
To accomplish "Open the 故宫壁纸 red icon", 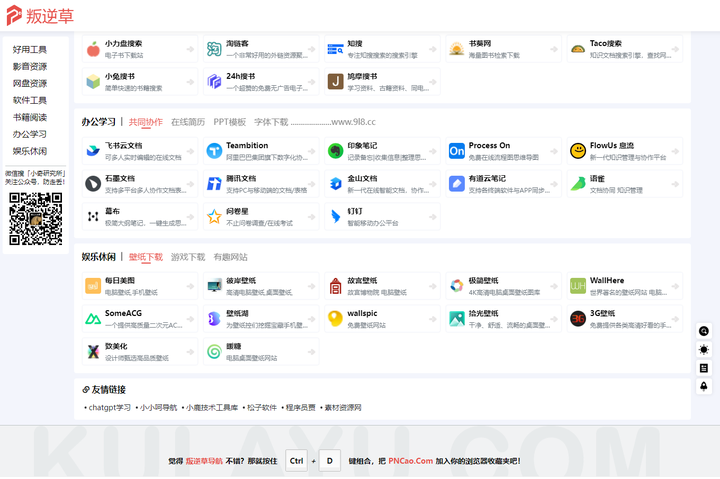I will coord(336,286).
